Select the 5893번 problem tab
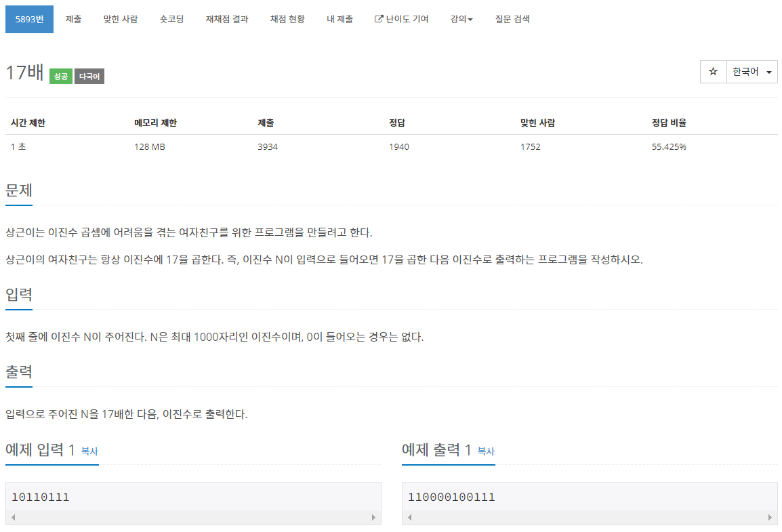The height and width of the screenshot is (532, 782). (x=29, y=19)
